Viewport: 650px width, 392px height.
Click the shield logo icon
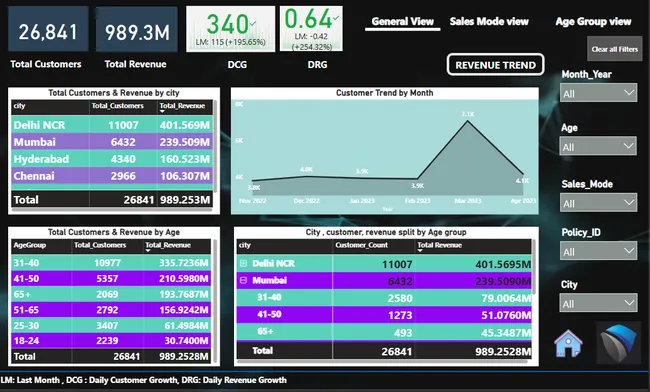[618, 343]
